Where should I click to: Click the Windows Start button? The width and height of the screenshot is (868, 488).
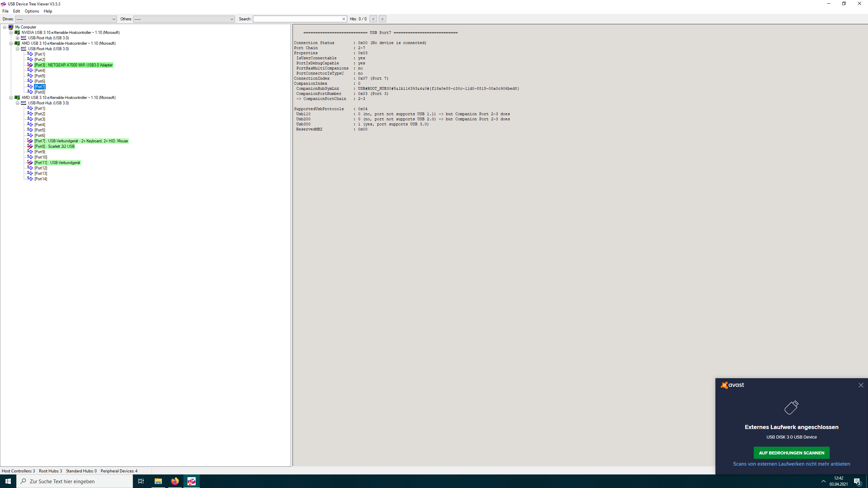(8, 481)
